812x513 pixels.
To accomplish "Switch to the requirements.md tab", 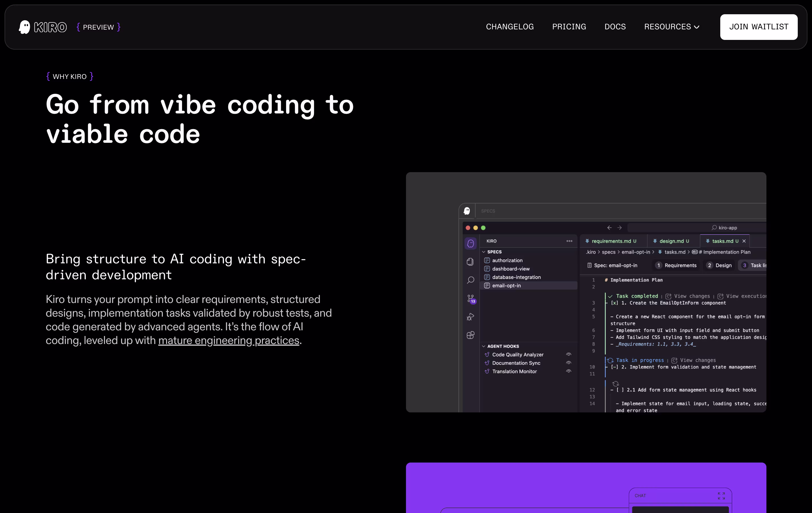I will pos(613,241).
